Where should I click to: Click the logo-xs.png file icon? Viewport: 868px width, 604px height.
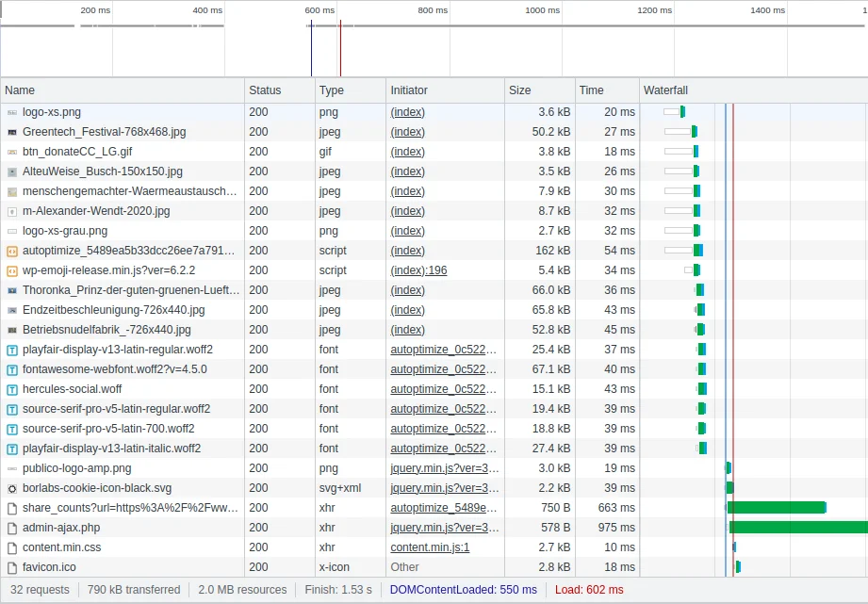point(12,112)
